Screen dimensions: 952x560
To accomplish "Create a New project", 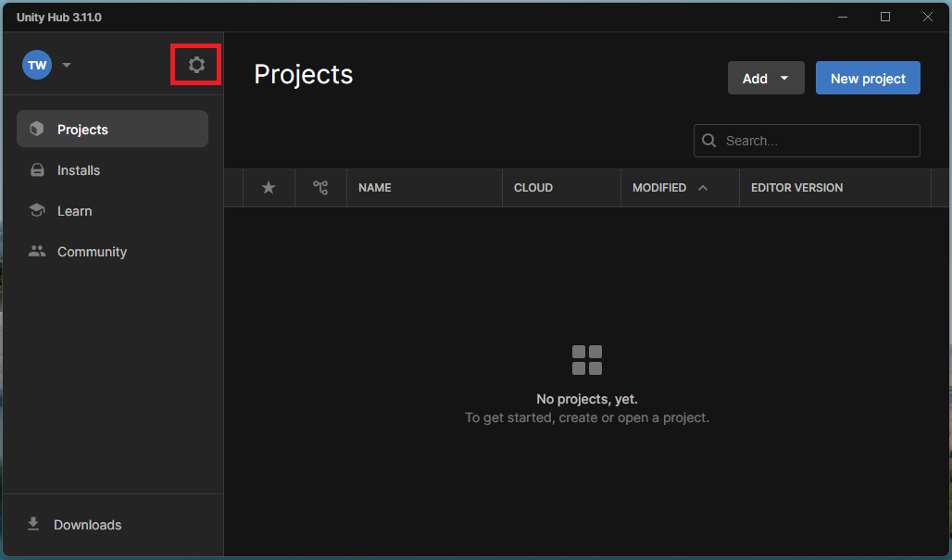I will tap(868, 78).
